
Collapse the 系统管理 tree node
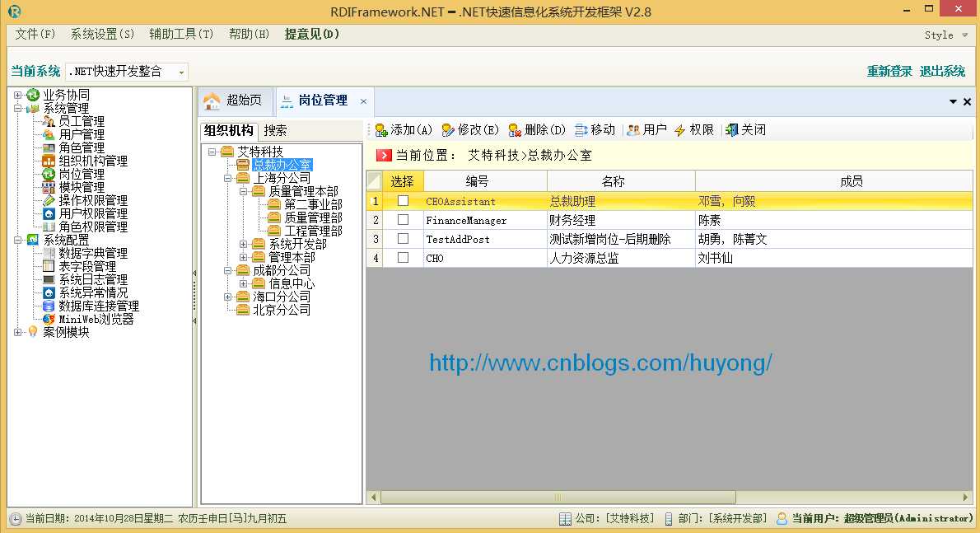[17, 108]
